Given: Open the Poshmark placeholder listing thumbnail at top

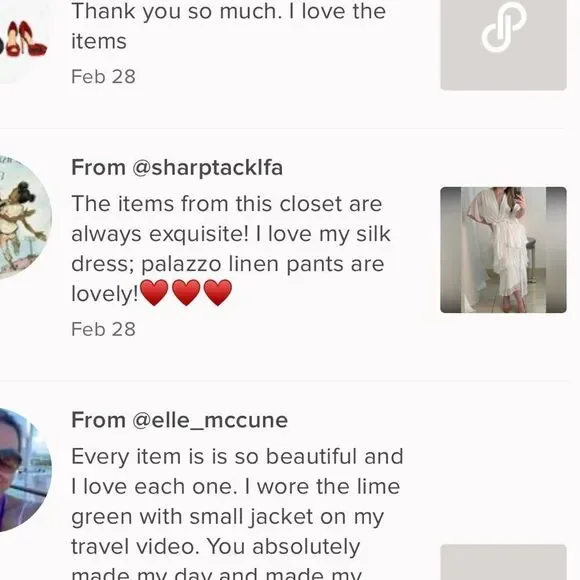Looking at the screenshot, I should 503,44.
